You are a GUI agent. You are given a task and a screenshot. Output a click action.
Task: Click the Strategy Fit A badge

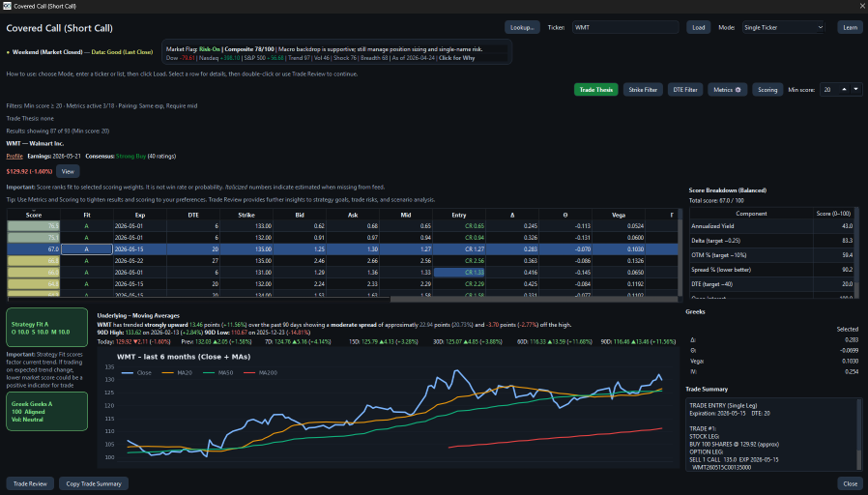tap(46, 328)
